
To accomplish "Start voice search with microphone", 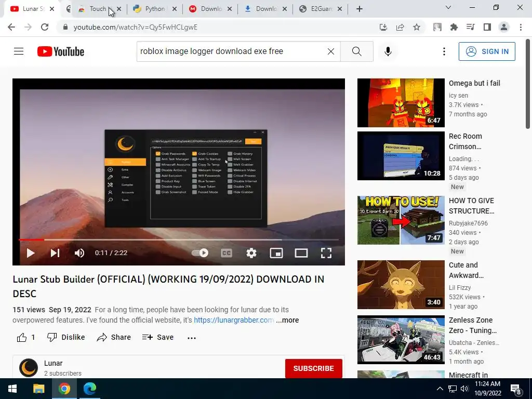I will point(388,51).
